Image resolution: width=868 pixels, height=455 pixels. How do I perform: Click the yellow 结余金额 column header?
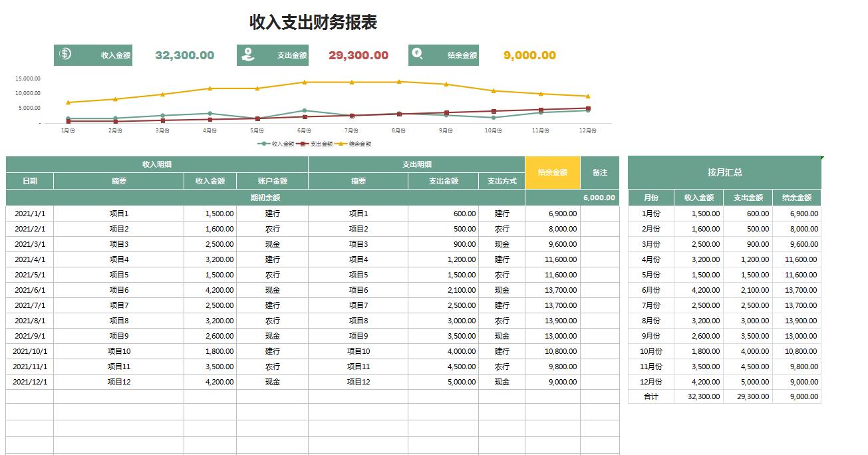(553, 172)
